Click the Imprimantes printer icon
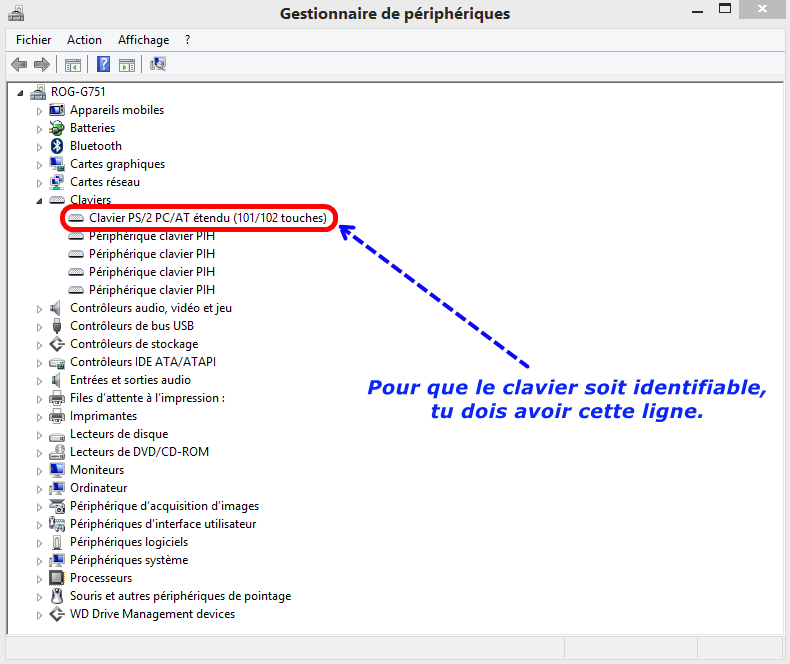This screenshot has height=664, width=790. (x=57, y=416)
